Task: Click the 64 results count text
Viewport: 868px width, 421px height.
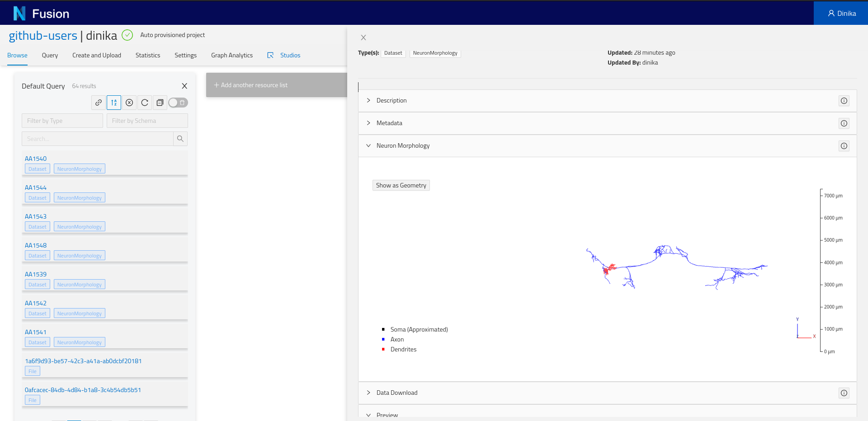Action: click(84, 86)
